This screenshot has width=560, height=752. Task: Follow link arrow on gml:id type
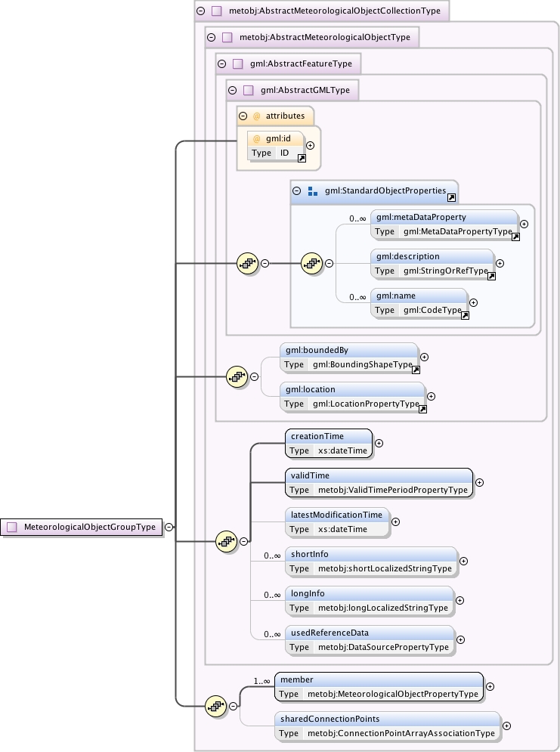tap(302, 158)
